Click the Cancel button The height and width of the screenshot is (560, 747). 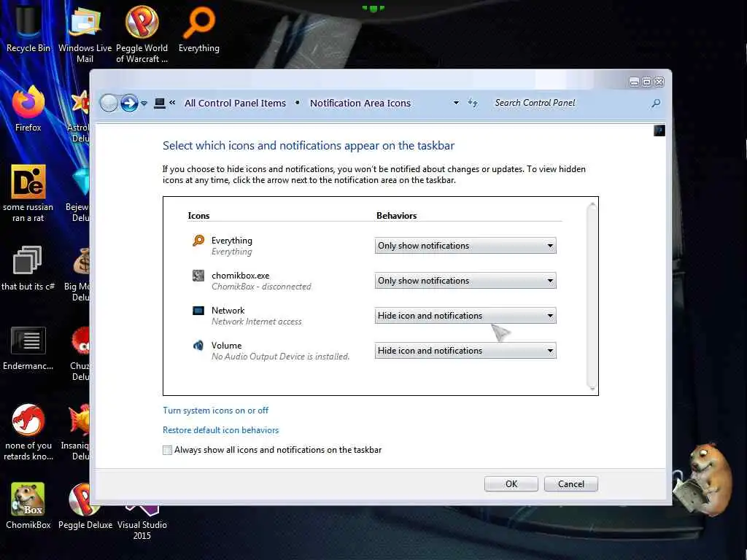point(570,484)
